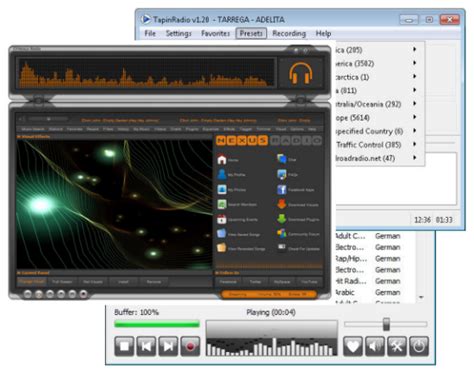The width and height of the screenshot is (474, 371).
Task: Click the Facebook button under Follow Us
Action: pyautogui.click(x=228, y=282)
